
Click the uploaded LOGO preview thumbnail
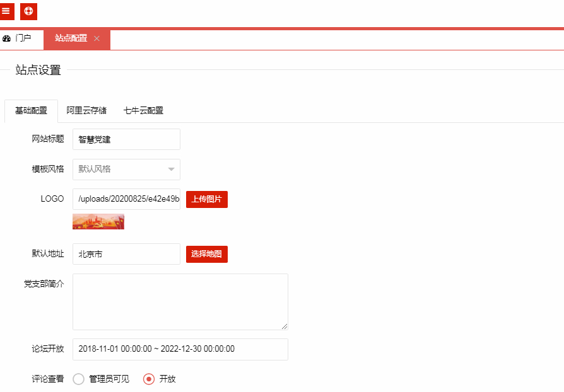98,222
